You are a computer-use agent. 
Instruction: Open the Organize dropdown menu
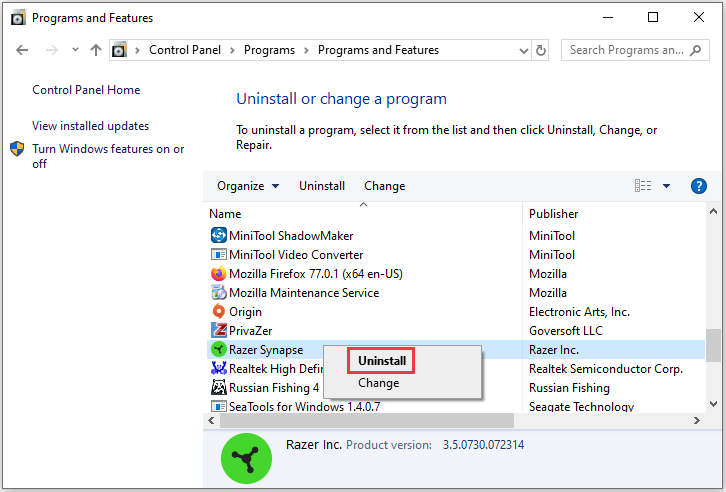(x=248, y=186)
